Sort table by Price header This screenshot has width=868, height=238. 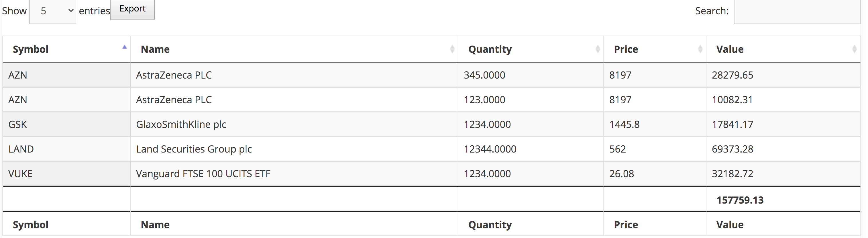coord(626,49)
